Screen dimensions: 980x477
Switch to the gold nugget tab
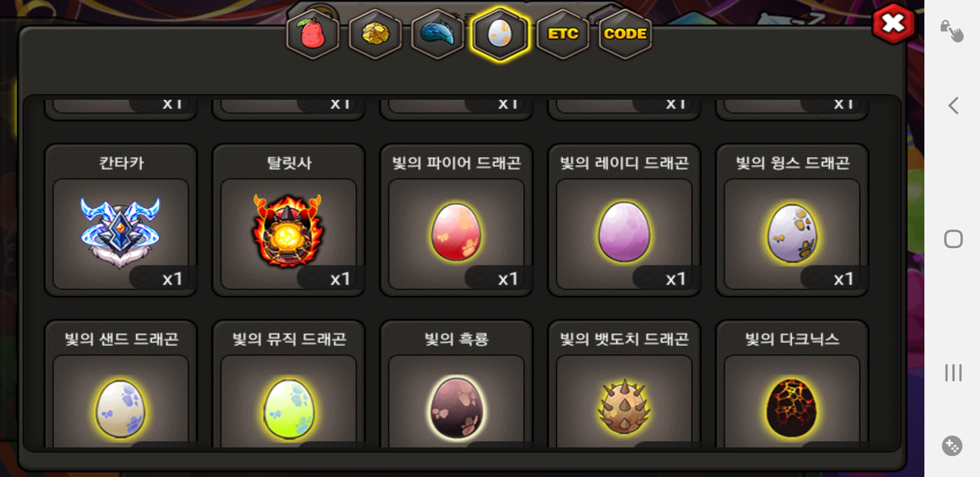point(375,34)
